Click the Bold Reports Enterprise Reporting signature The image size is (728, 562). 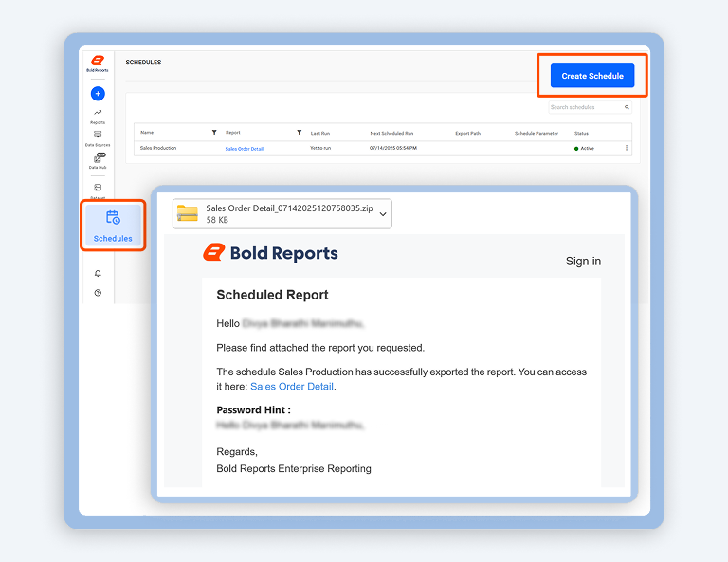coord(294,469)
